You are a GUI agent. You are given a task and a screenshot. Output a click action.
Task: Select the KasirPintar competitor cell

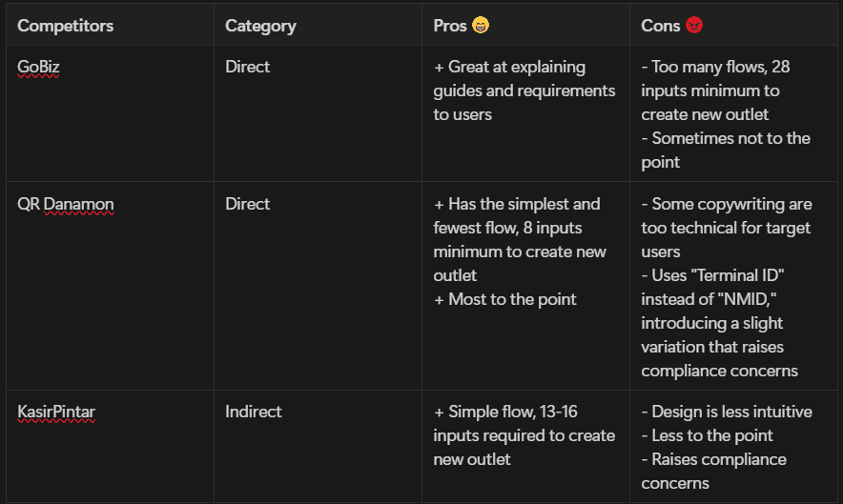[x=56, y=412]
